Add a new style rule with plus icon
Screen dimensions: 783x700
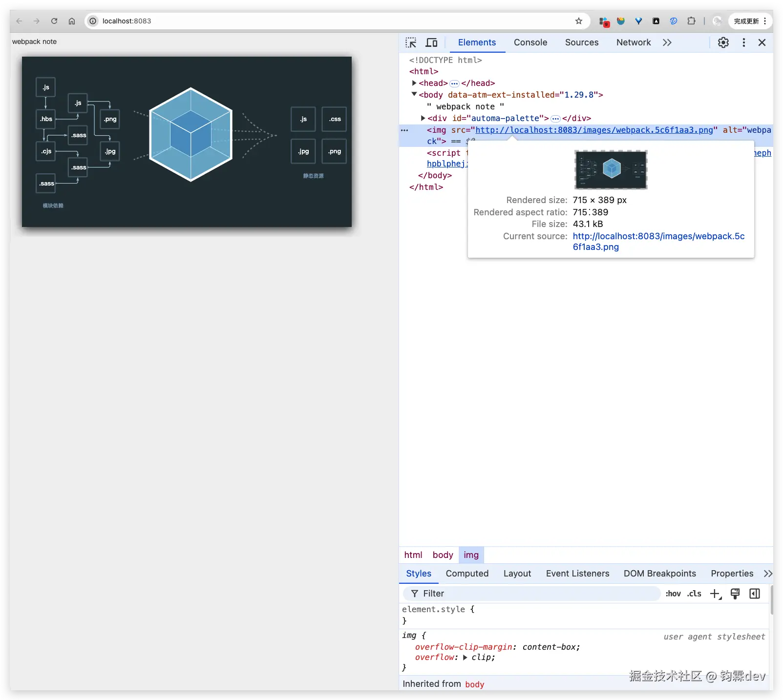(716, 594)
